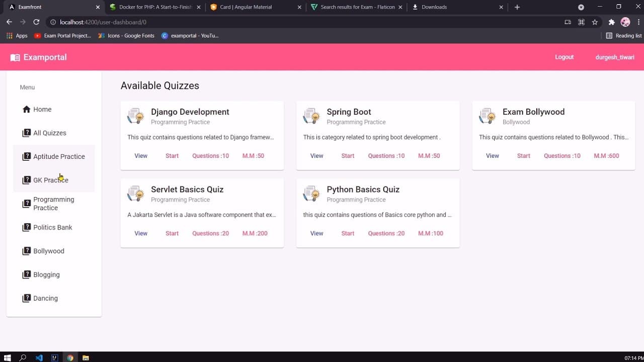Open the Aptitude Practice category
The height and width of the screenshot is (362, 644).
pos(54,156)
